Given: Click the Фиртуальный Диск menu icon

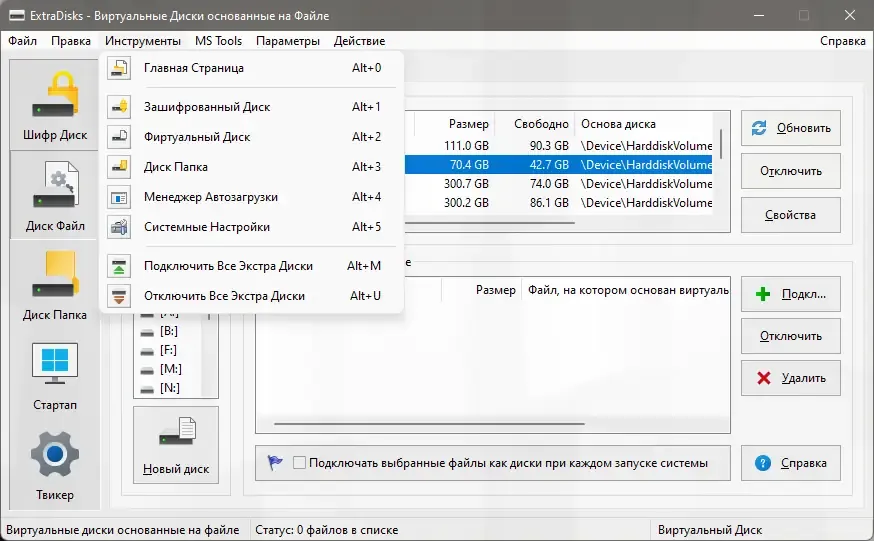Looking at the screenshot, I should tap(119, 137).
